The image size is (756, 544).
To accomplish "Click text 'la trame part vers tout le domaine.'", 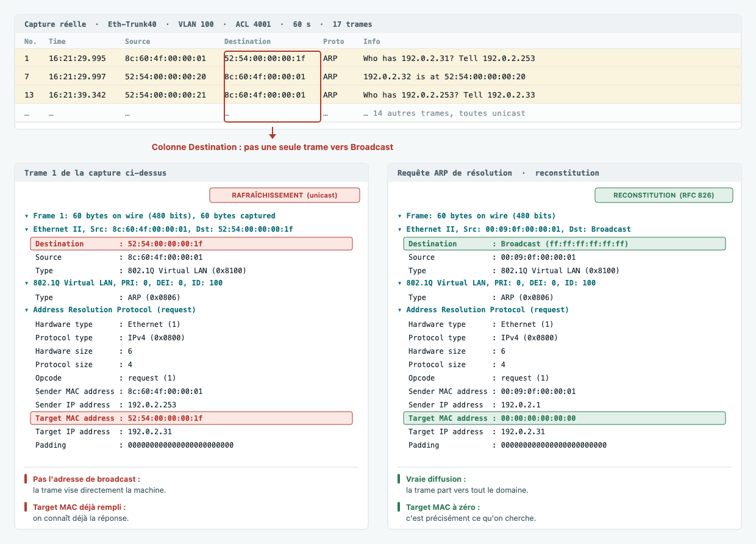I will point(467,490).
